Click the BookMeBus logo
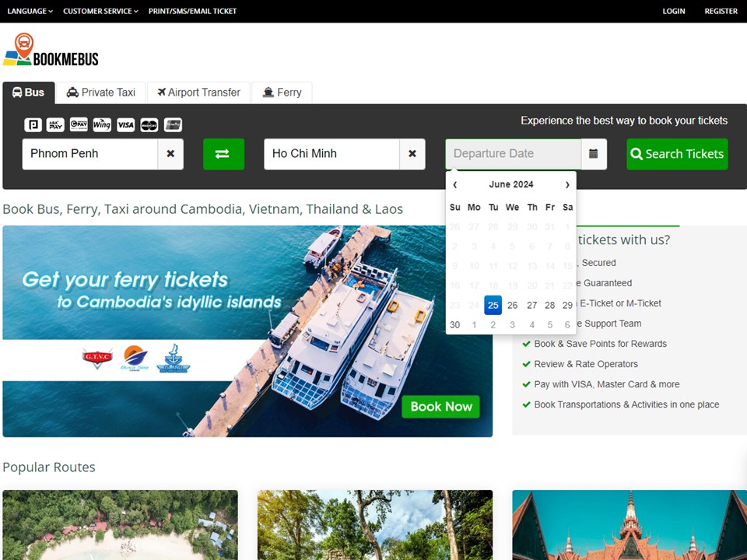This screenshot has width=747, height=560. click(x=51, y=51)
